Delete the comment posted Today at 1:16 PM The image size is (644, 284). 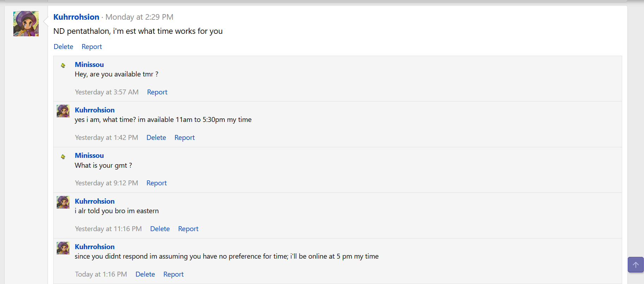[x=145, y=274]
